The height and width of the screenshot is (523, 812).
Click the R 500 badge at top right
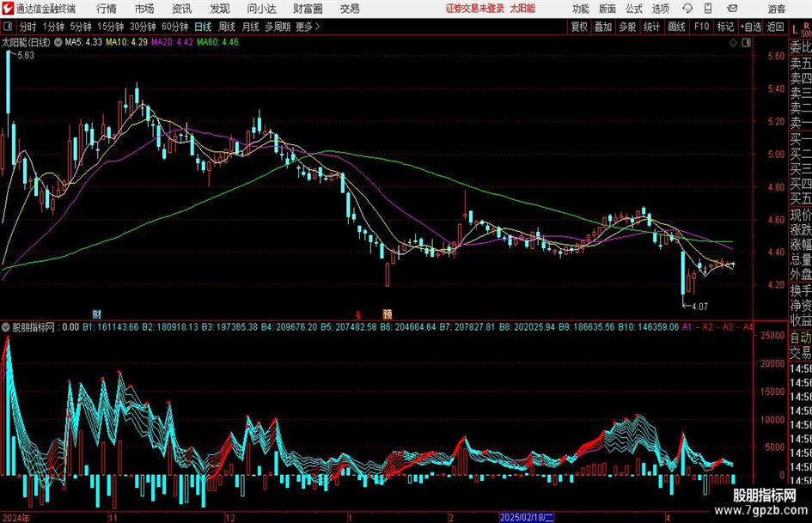(806, 29)
